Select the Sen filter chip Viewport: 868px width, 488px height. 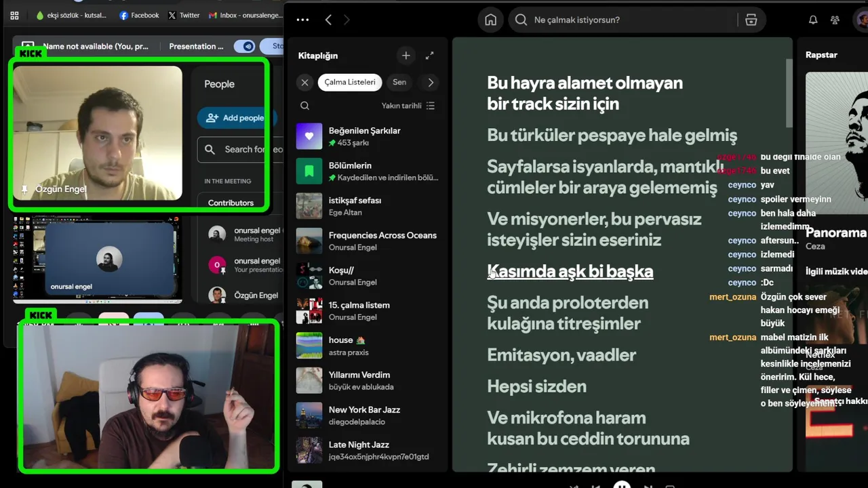pos(399,82)
